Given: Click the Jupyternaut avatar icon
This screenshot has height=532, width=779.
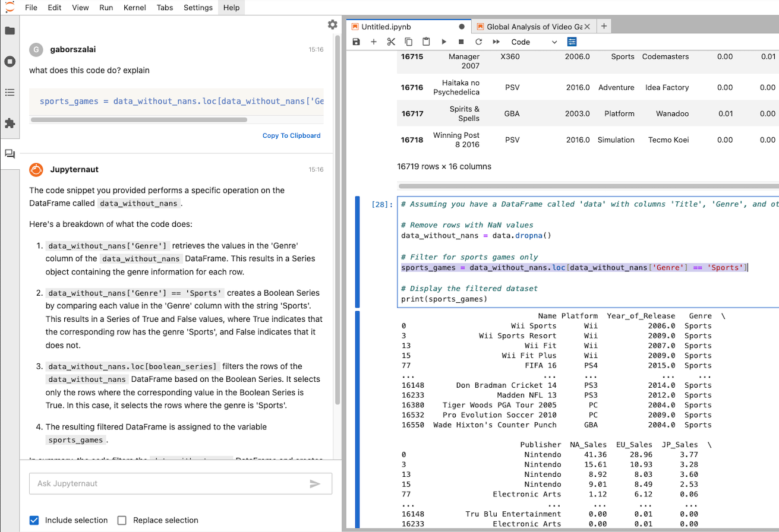Looking at the screenshot, I should [x=36, y=169].
